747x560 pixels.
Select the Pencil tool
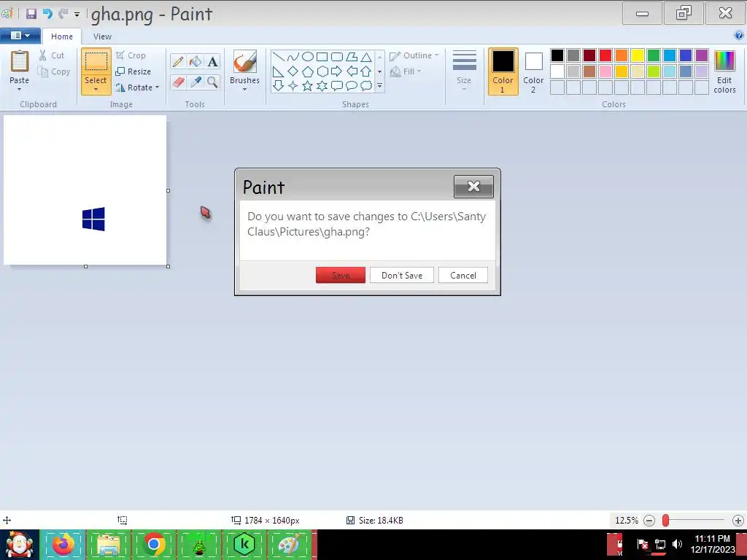click(x=178, y=61)
